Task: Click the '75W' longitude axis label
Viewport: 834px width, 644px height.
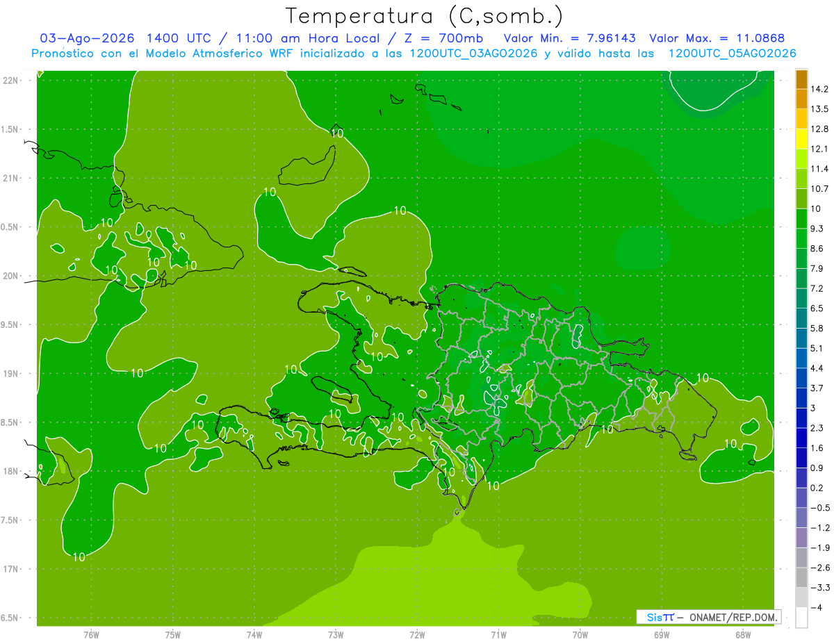Action: pos(173,634)
